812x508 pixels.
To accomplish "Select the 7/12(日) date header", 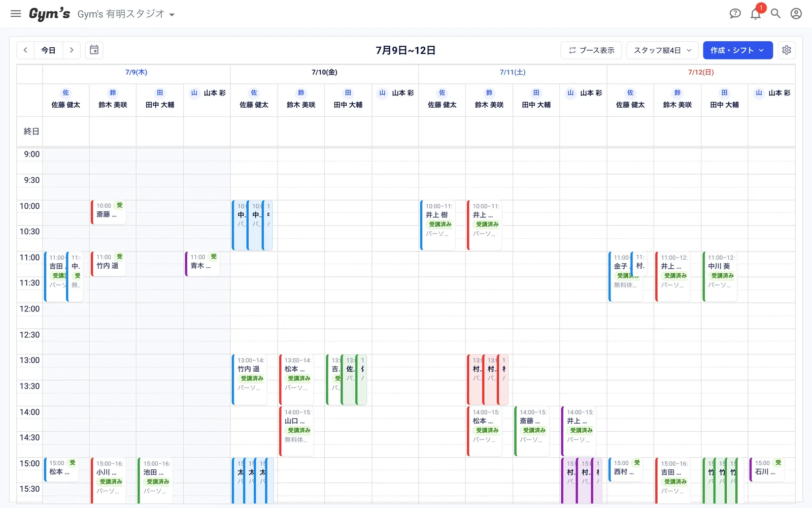I will point(701,72).
